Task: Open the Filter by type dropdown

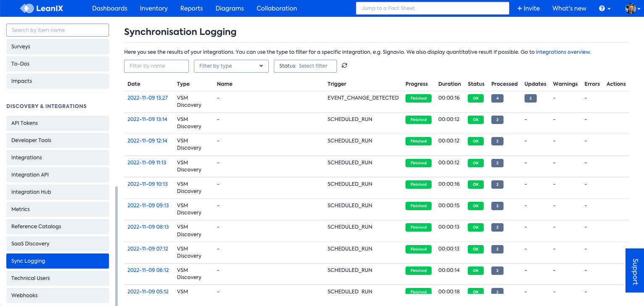Action: click(x=231, y=66)
